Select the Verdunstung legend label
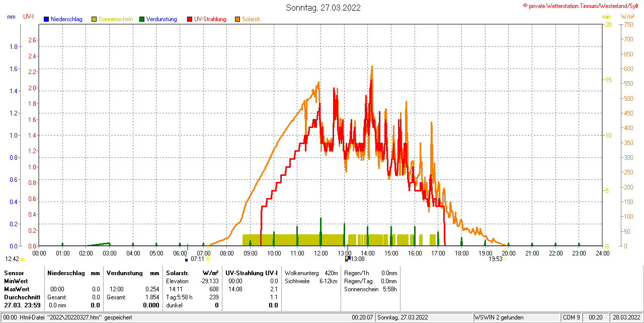This screenshot has width=644, height=323. pos(162,19)
